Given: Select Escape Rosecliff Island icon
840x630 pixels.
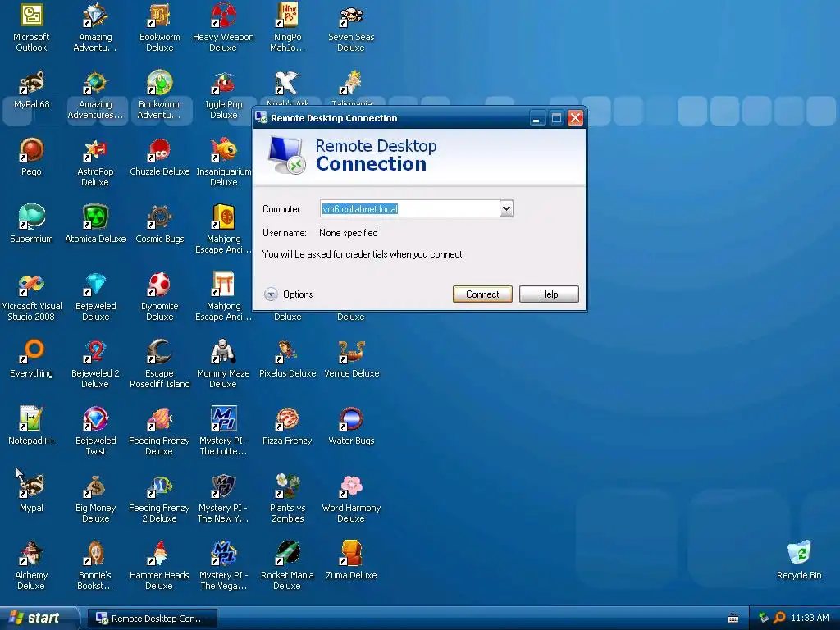Looking at the screenshot, I should pos(159,351).
